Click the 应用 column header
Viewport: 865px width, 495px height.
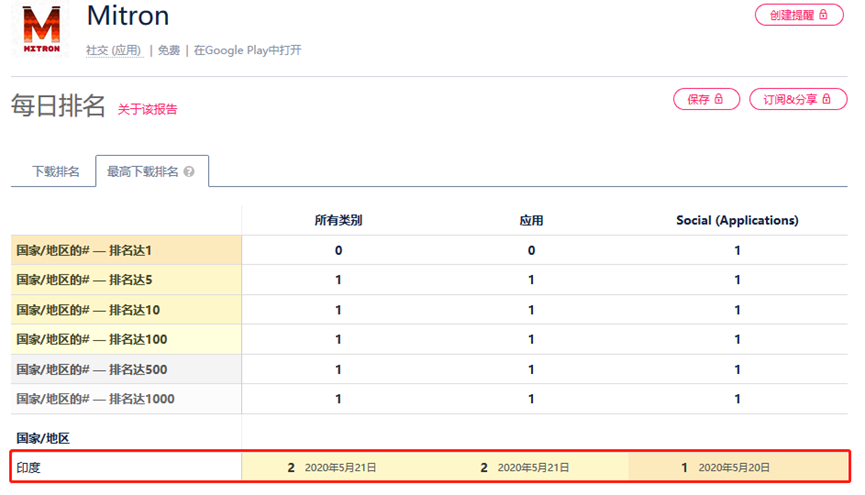pos(531,220)
